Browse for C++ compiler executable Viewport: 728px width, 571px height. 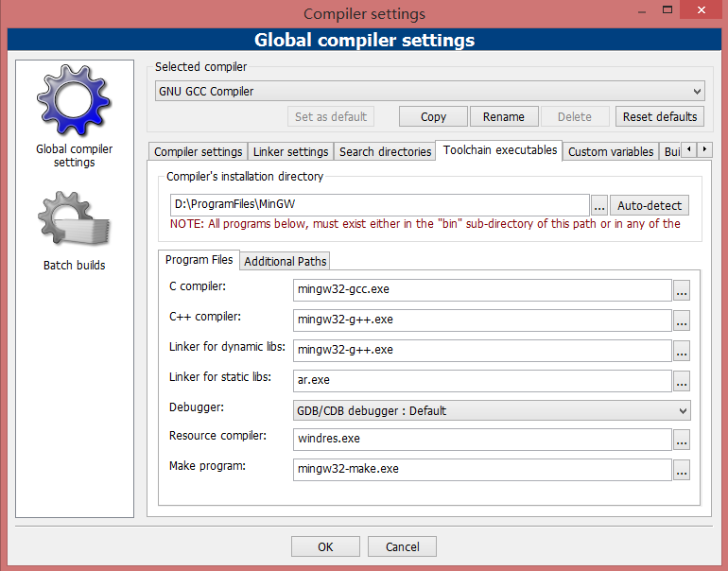(682, 320)
